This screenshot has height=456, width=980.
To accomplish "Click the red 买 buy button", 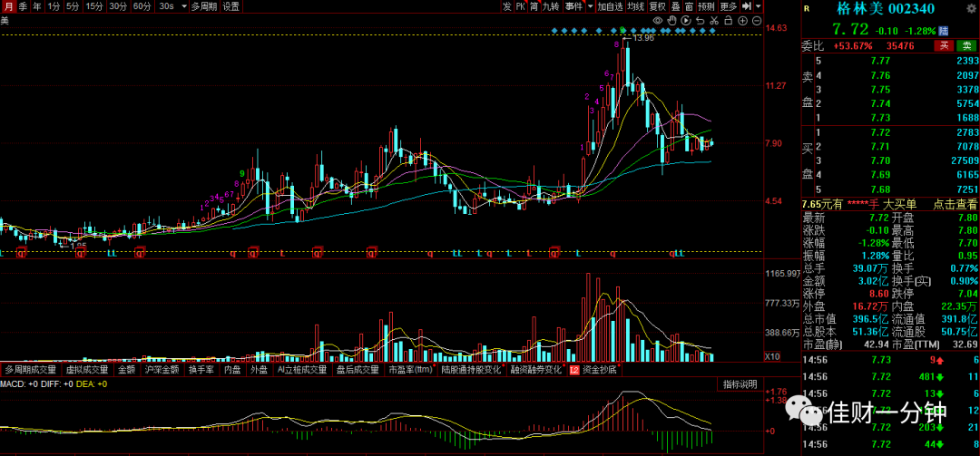I will 944,45.
